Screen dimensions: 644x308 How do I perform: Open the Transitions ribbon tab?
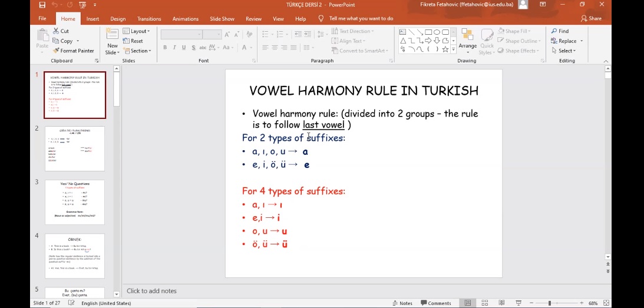coord(149,19)
